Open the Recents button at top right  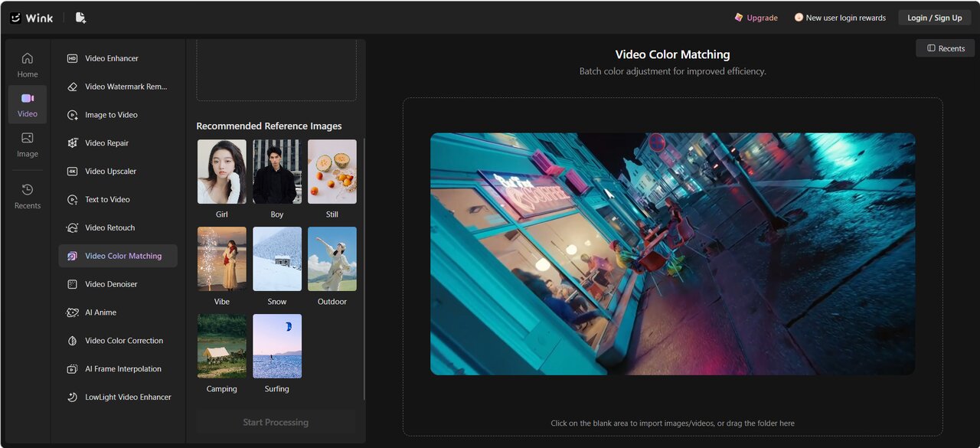click(945, 48)
